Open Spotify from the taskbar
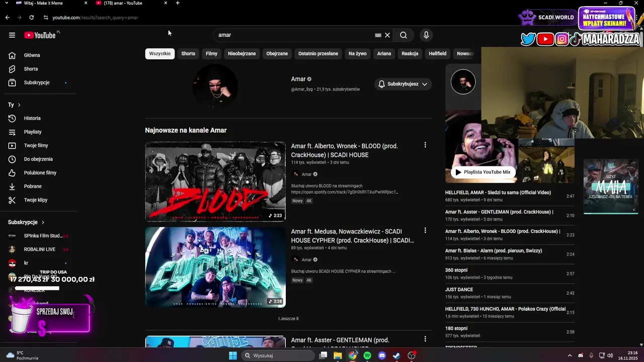644x362 pixels. click(367, 355)
